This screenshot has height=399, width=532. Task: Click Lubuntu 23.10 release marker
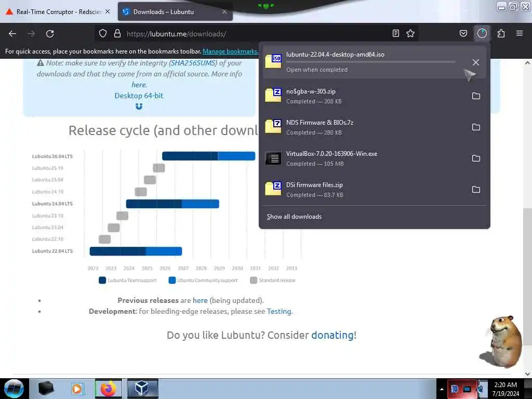pyautogui.click(x=123, y=216)
